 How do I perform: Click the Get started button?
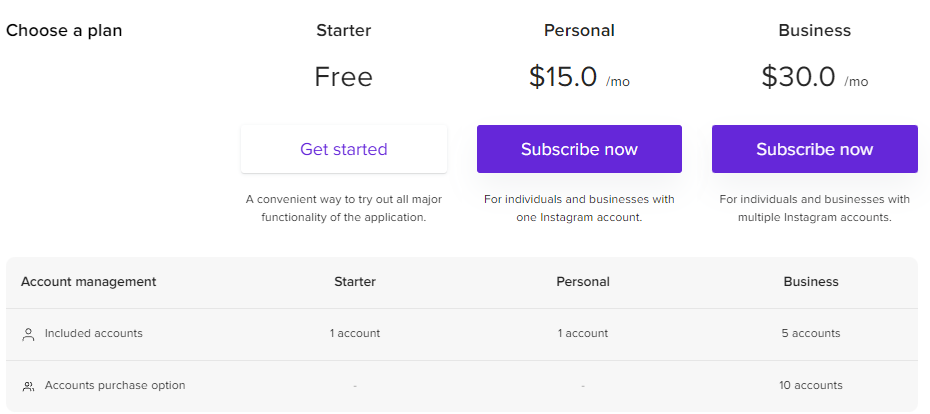[x=344, y=149]
